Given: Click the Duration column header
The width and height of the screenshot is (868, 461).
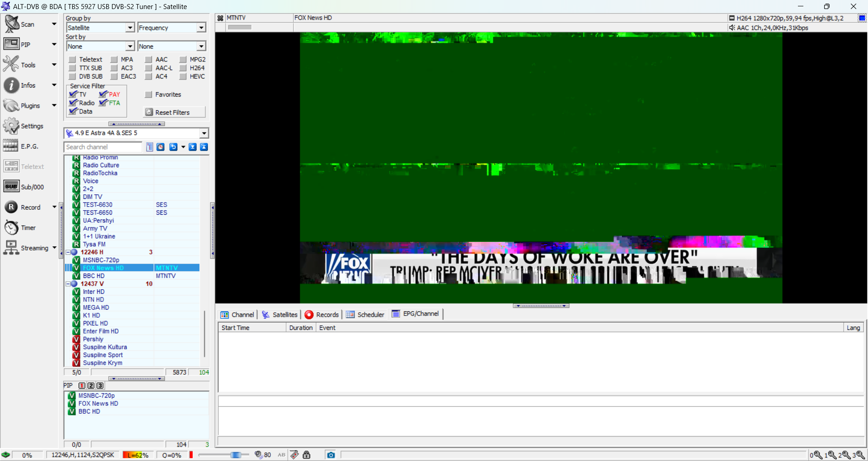Looking at the screenshot, I should coord(301,328).
